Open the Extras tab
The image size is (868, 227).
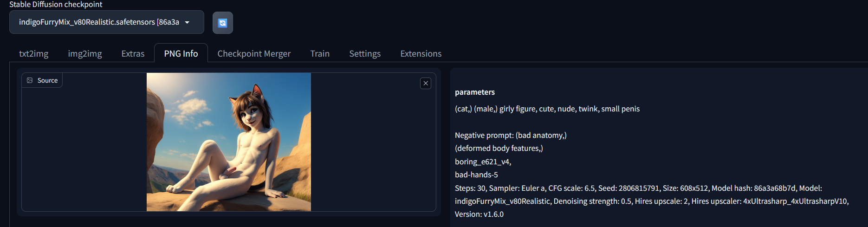[133, 53]
